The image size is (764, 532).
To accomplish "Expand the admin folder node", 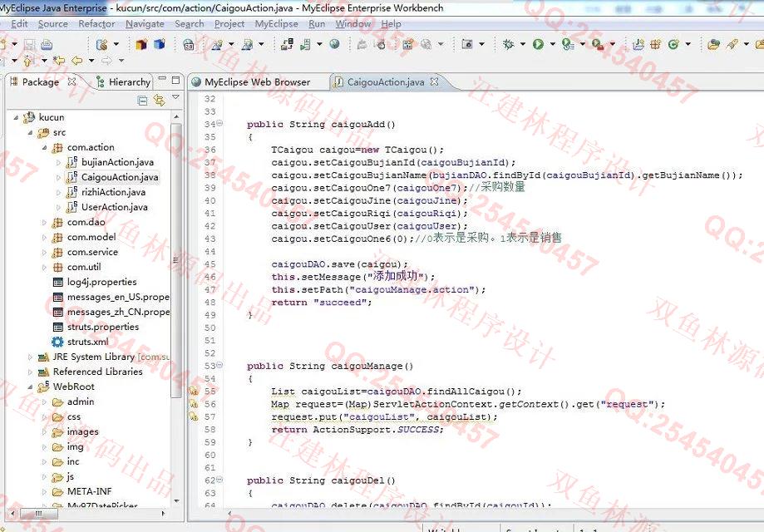I will (44, 402).
